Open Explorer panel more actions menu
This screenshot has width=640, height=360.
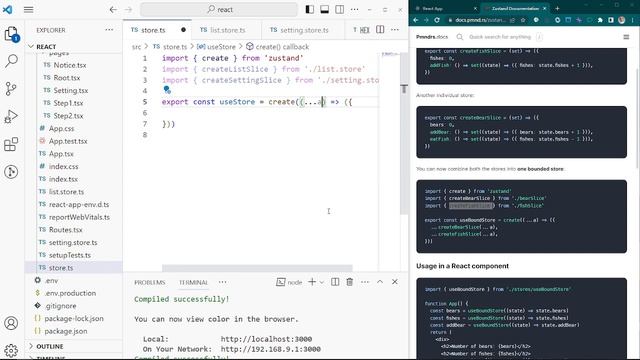(109, 30)
